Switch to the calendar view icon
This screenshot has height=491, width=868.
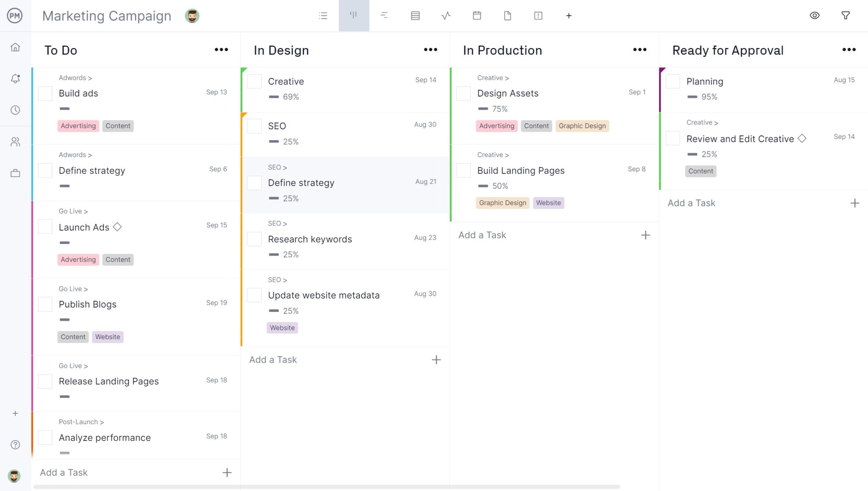point(477,16)
